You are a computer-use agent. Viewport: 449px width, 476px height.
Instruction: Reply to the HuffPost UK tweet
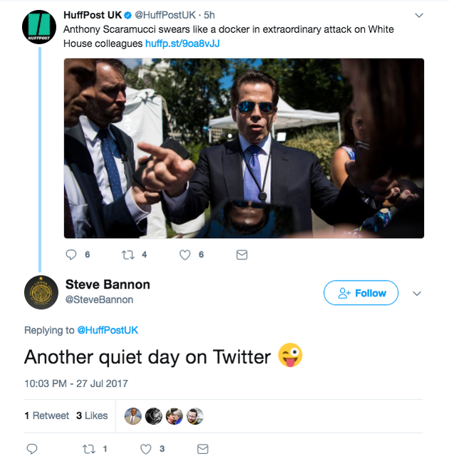pos(71,254)
